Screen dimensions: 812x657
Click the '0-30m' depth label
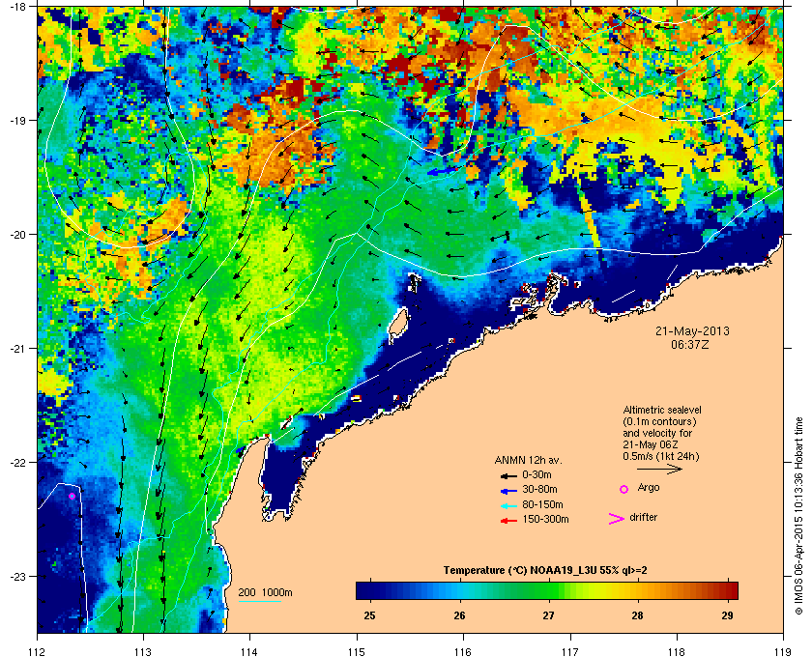(536, 474)
